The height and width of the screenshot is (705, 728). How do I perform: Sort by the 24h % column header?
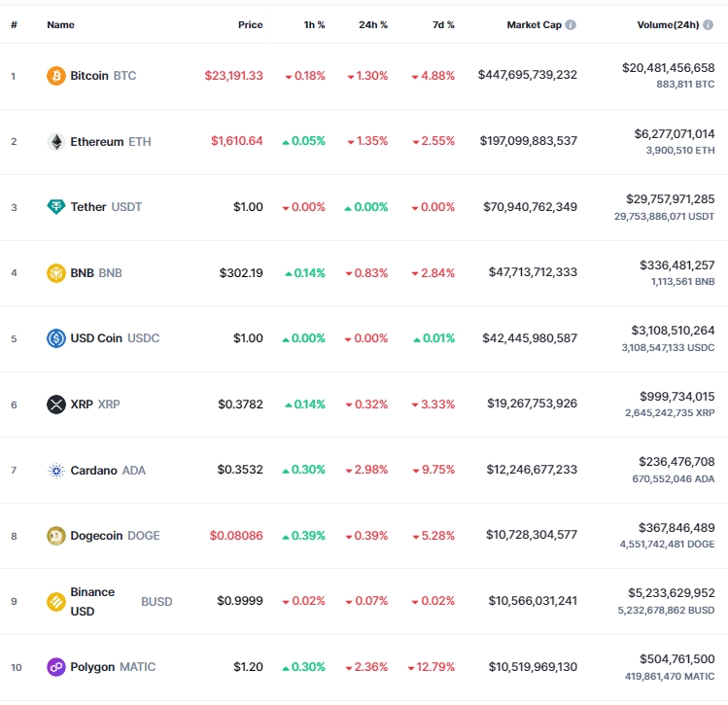coord(374,25)
